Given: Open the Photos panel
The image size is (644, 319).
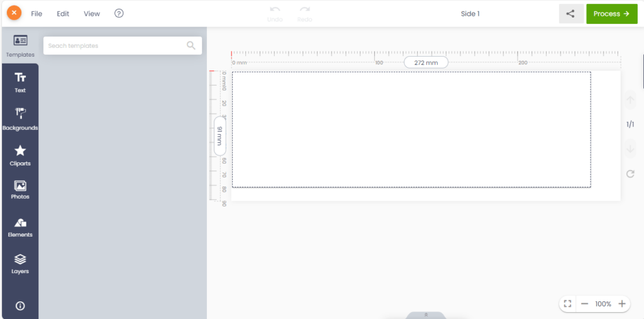Looking at the screenshot, I should pyautogui.click(x=20, y=189).
